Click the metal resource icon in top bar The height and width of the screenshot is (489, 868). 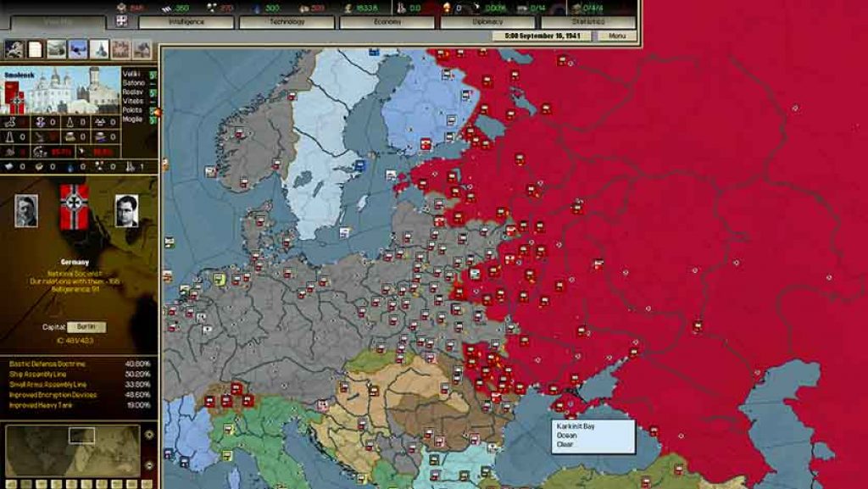point(167,7)
